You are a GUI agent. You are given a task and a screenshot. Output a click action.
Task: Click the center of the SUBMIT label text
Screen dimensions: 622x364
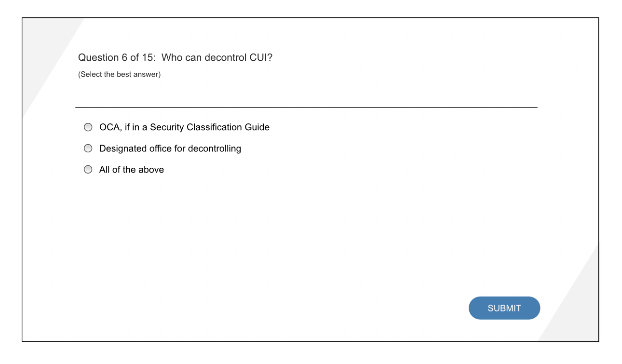coord(504,308)
